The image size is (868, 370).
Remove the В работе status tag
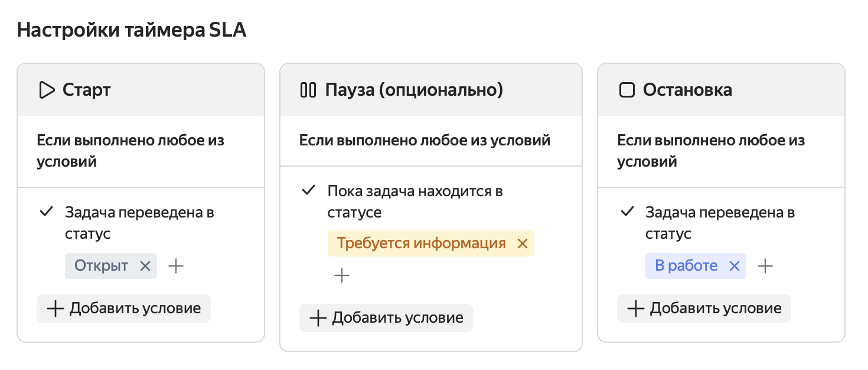click(734, 266)
